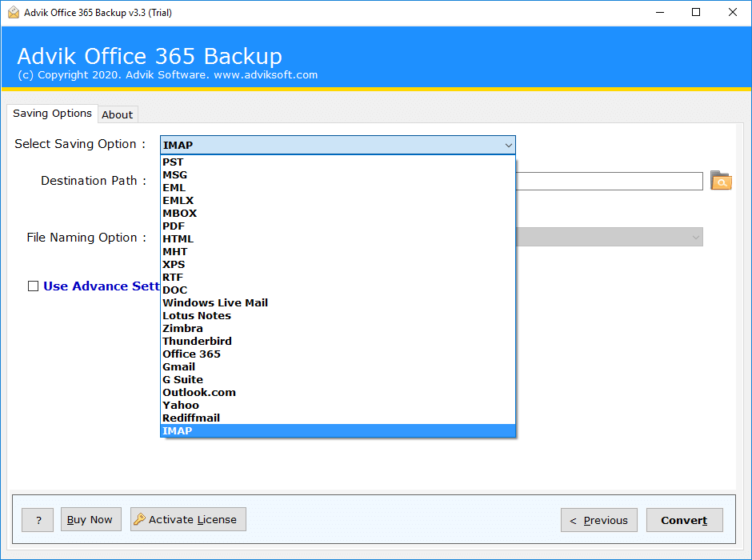Screen dimensions: 752x560
Task: Click the Advik envelope icon in title bar
Action: (14, 13)
